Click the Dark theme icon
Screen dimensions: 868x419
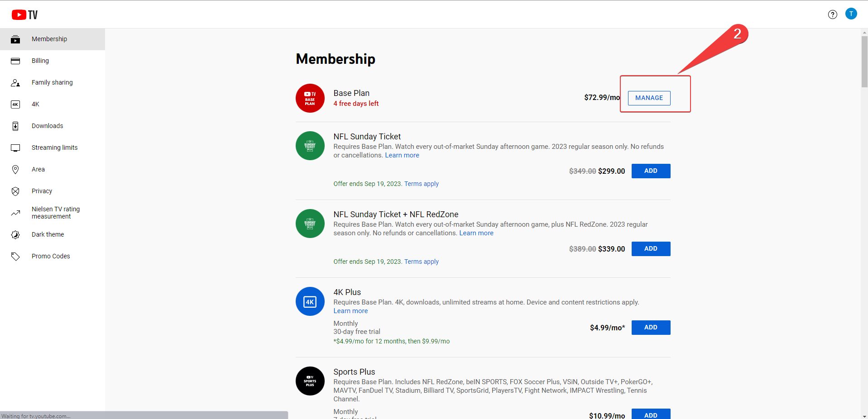coord(16,234)
